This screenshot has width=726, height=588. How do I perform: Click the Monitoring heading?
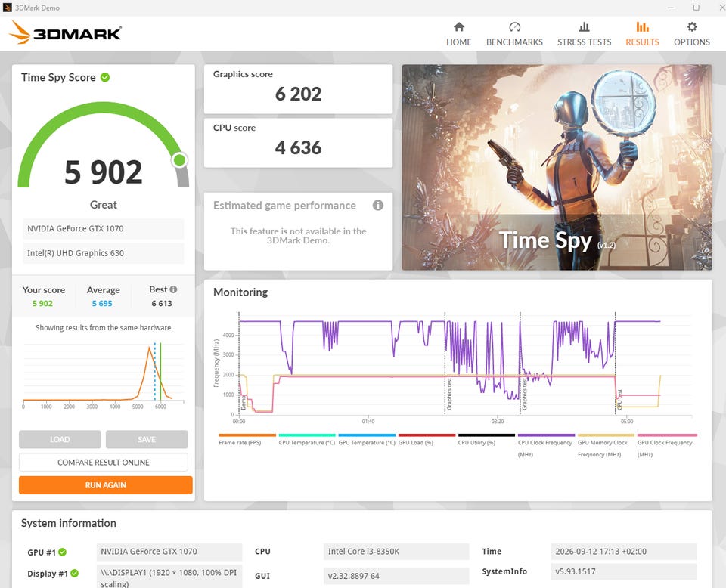pos(240,292)
